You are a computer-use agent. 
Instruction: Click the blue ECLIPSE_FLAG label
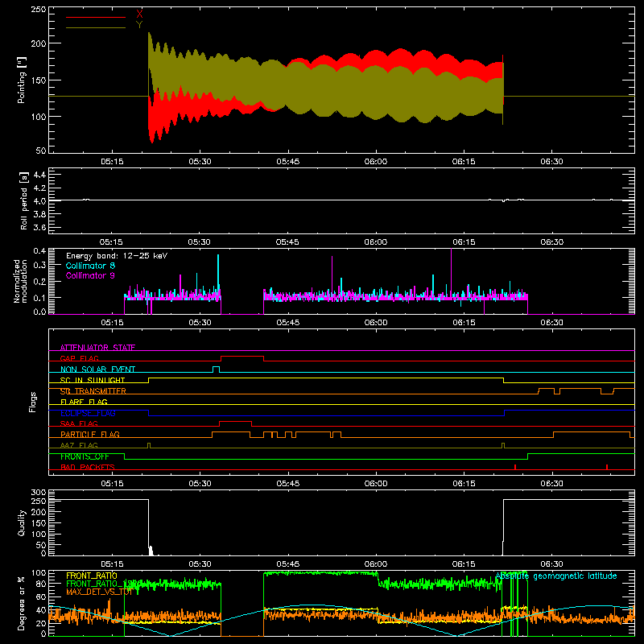click(x=88, y=413)
